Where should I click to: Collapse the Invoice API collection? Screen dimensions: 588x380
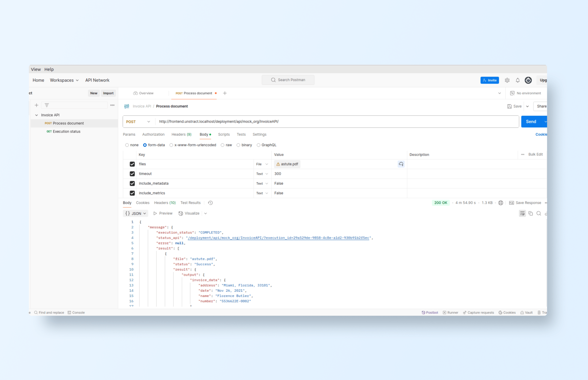[x=36, y=115]
